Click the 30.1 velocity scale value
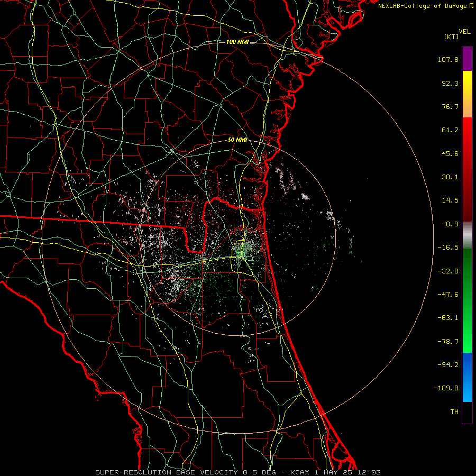 pyautogui.click(x=450, y=177)
